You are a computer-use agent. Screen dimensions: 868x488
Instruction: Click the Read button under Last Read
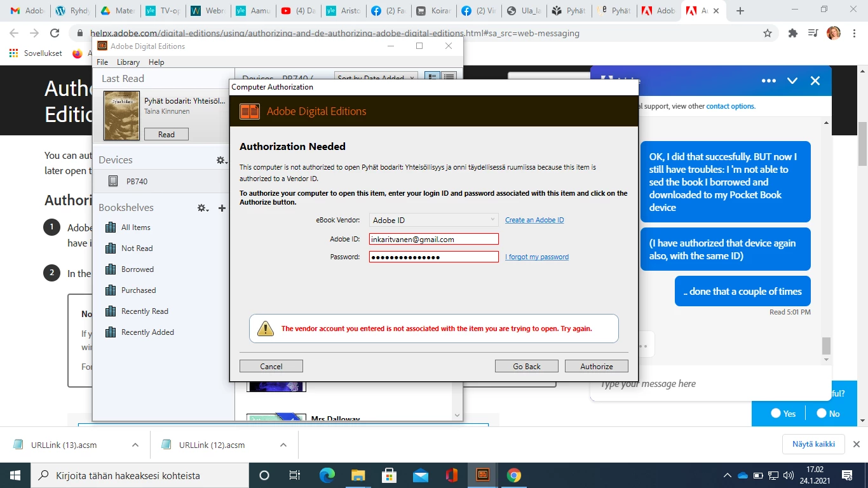click(166, 134)
